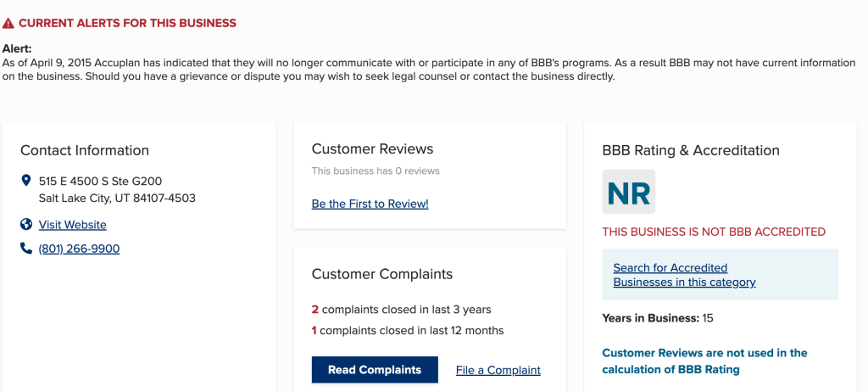The height and width of the screenshot is (392, 868).
Task: Call the (801) 266-9900 phone link
Action: point(79,249)
